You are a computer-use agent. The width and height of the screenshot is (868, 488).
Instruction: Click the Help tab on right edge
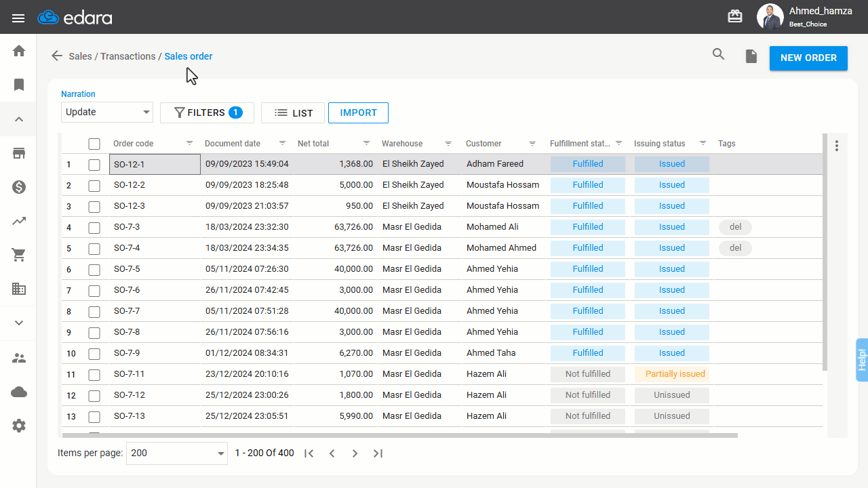[x=862, y=359]
